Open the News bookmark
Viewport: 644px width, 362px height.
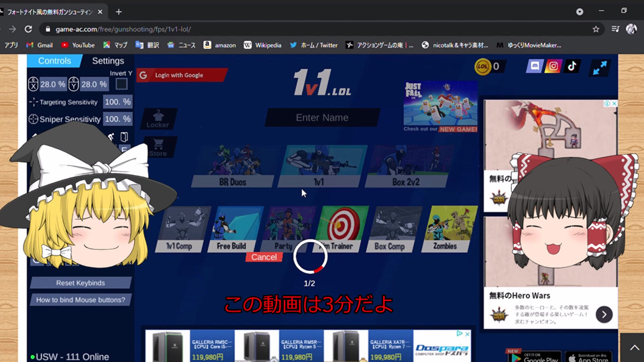182,45
